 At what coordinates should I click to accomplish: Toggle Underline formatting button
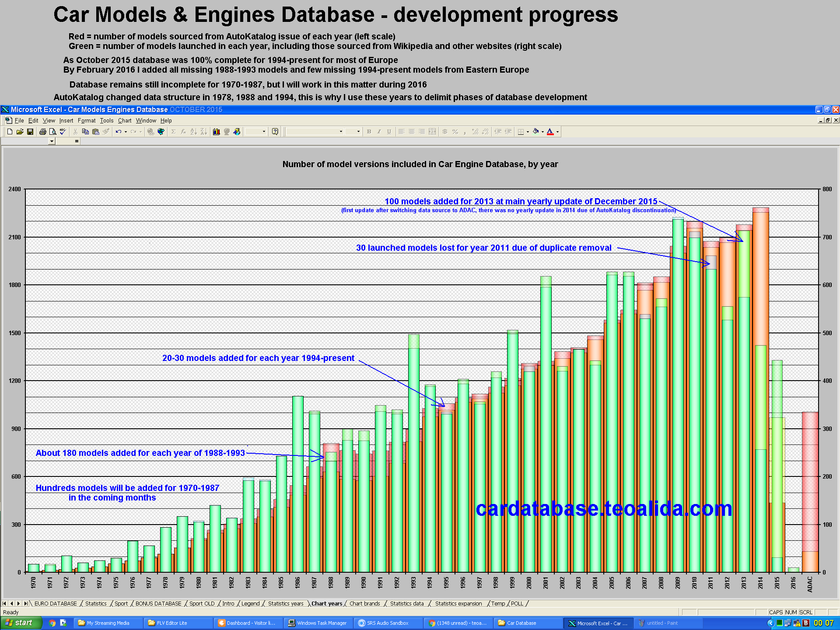(389, 132)
